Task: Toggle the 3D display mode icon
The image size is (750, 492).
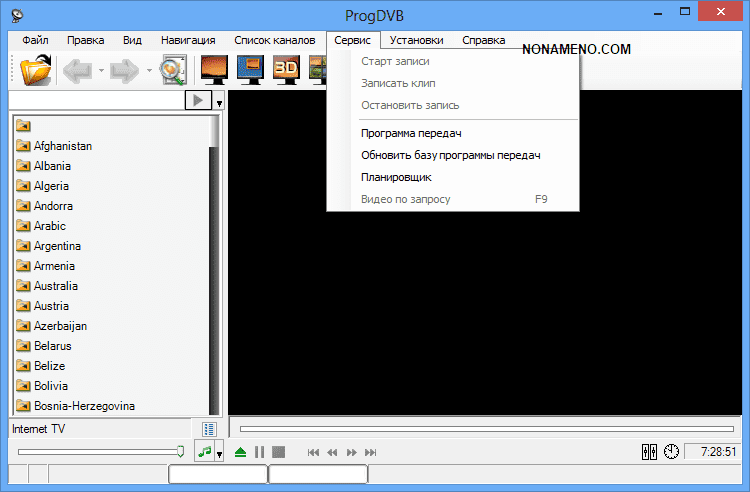Action: click(x=286, y=69)
